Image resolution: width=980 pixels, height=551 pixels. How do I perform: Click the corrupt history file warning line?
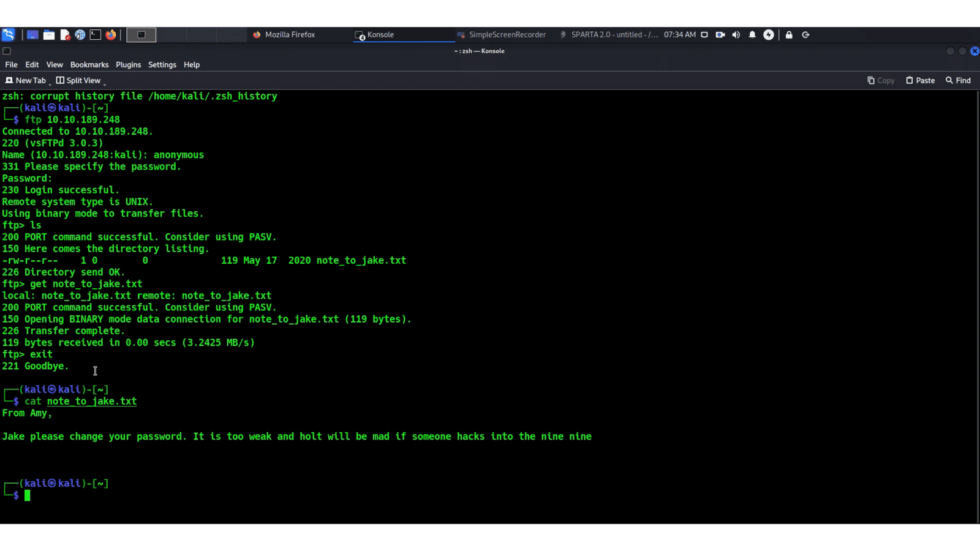click(140, 96)
